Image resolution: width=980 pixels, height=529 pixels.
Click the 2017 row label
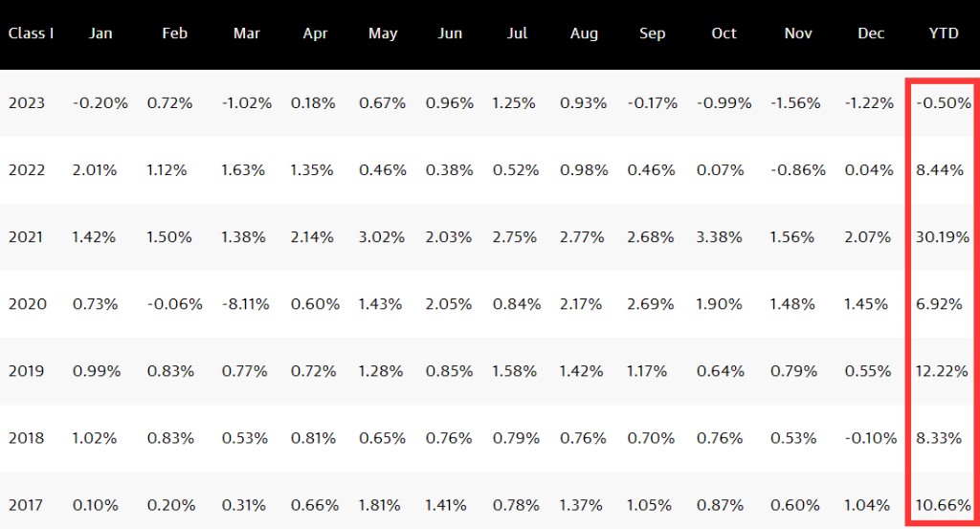pyautogui.click(x=27, y=505)
